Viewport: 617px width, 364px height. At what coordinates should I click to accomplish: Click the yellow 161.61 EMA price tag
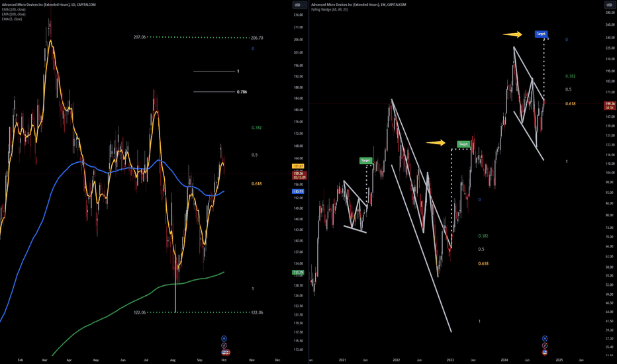299,167
